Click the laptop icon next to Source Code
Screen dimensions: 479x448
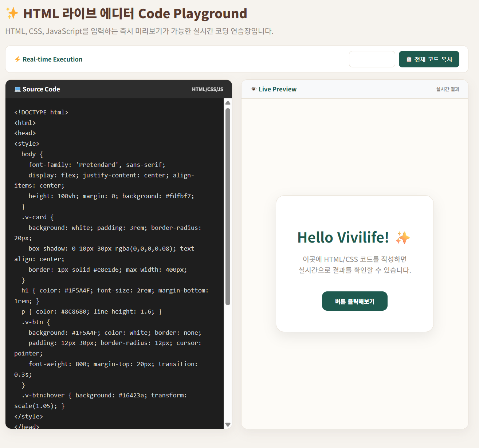tap(17, 89)
